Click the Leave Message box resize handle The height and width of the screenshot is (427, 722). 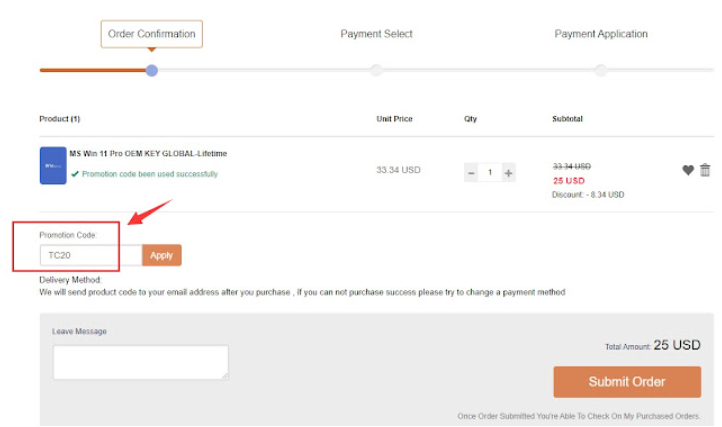click(224, 375)
